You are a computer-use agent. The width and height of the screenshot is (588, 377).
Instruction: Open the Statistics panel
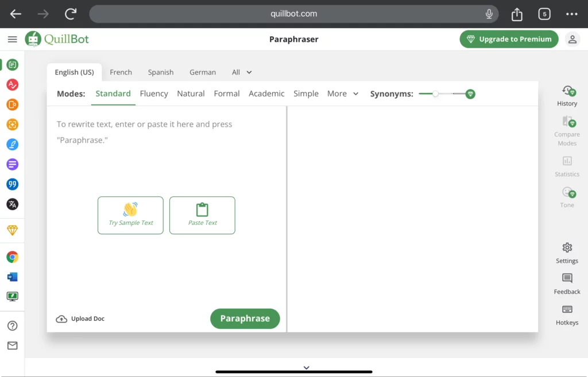click(567, 167)
